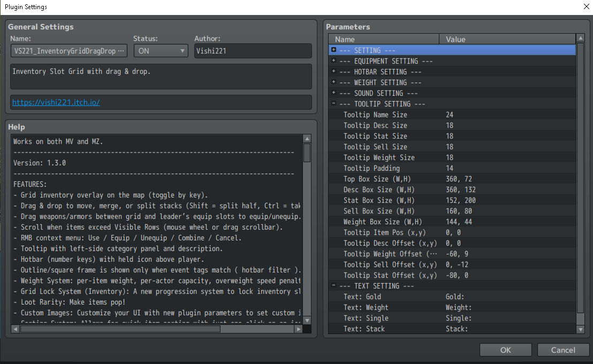Click the Parameters scroll up arrow

tap(581, 38)
